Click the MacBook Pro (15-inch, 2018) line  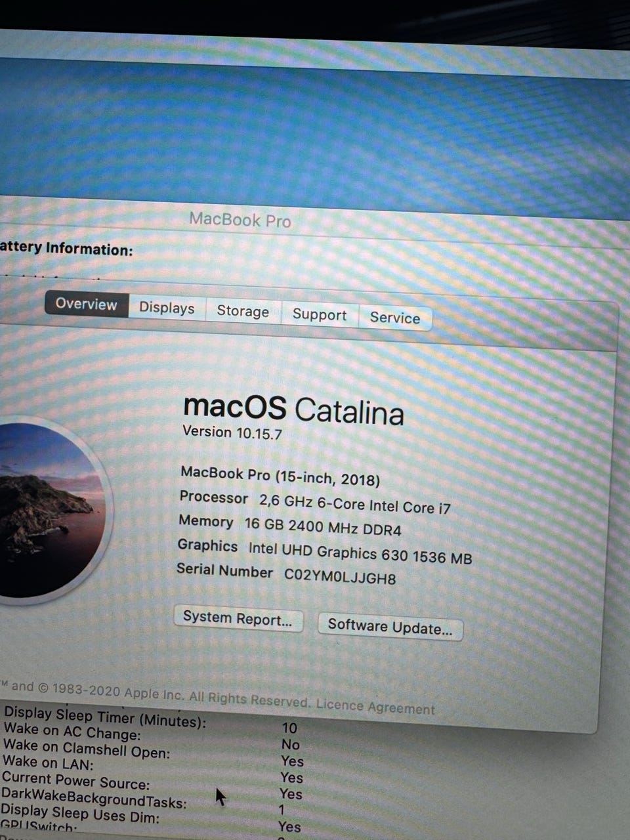click(x=280, y=476)
